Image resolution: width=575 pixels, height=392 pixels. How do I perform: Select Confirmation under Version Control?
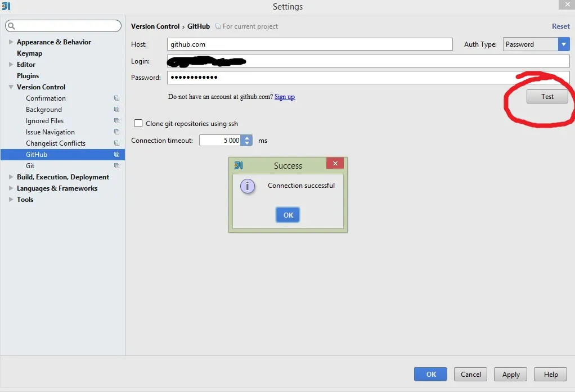click(46, 98)
